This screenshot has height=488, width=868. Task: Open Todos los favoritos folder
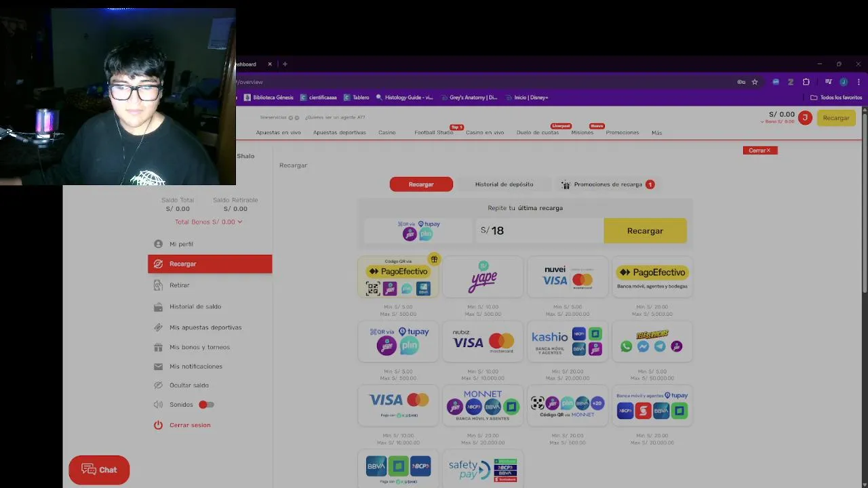[836, 98]
